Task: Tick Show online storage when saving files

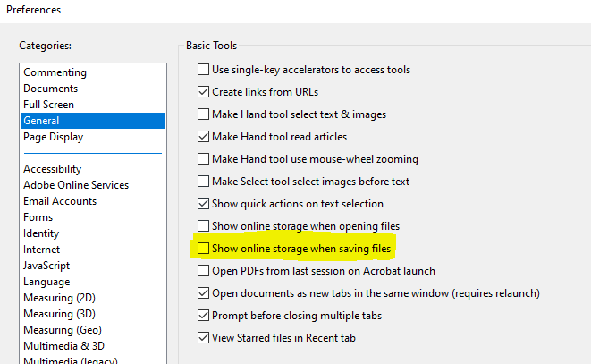Action: [203, 248]
